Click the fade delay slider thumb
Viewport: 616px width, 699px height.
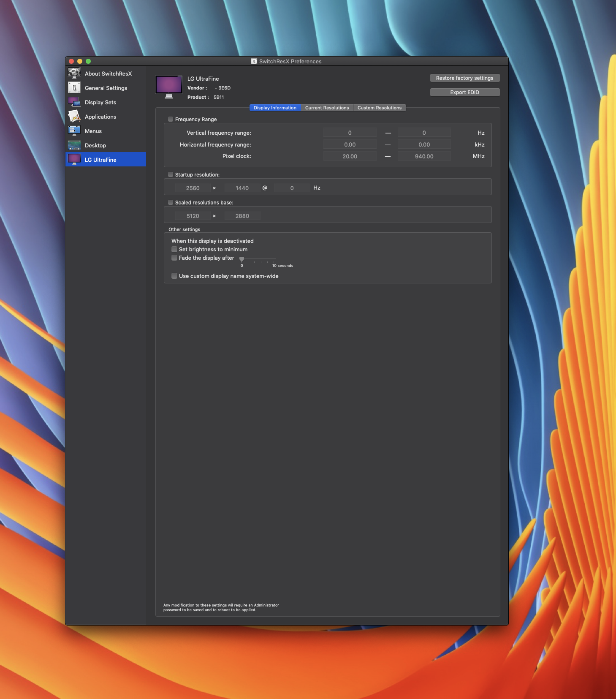tap(242, 259)
